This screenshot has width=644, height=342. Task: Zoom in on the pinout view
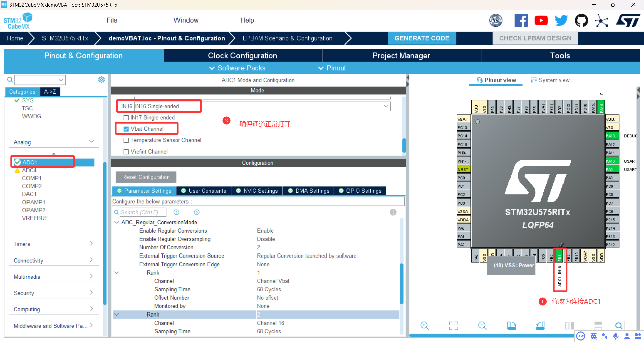point(425,326)
